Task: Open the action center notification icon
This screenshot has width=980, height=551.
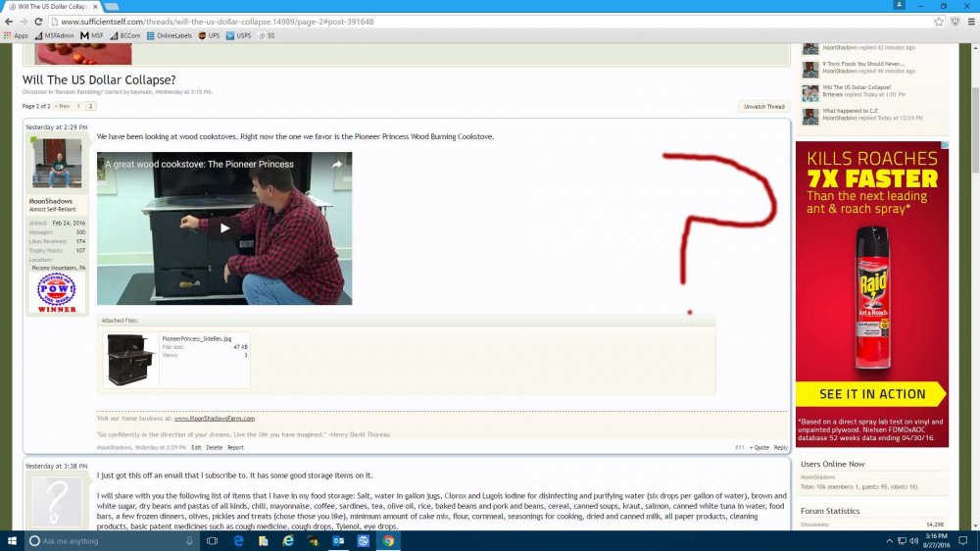Action: (x=963, y=541)
